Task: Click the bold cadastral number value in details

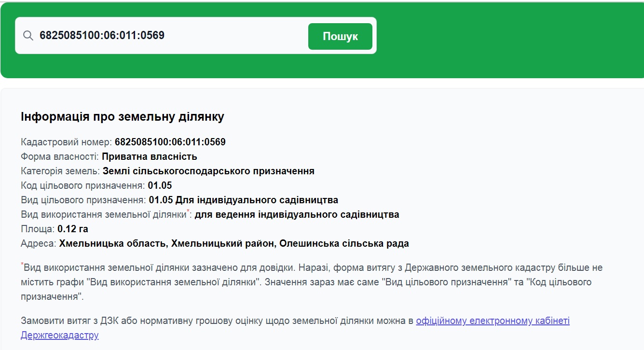Action: coord(170,142)
